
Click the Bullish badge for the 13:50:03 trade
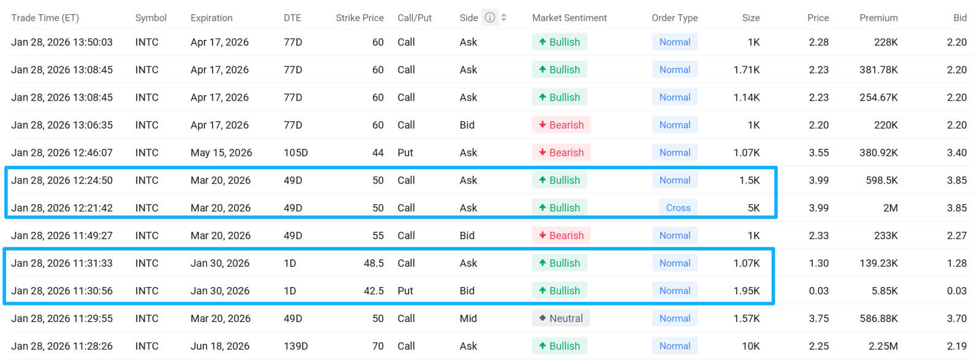[559, 42]
